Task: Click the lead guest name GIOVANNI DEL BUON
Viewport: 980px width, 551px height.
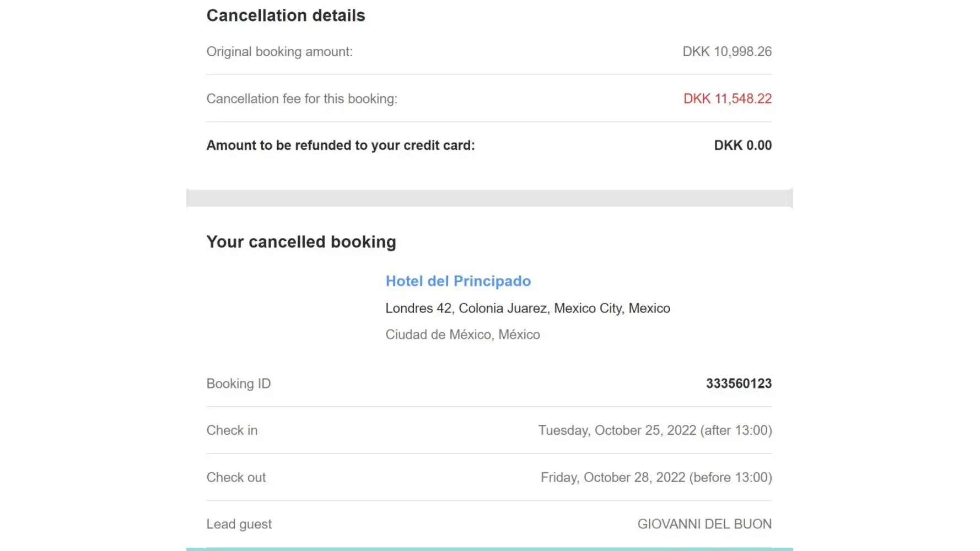Action: (x=704, y=524)
